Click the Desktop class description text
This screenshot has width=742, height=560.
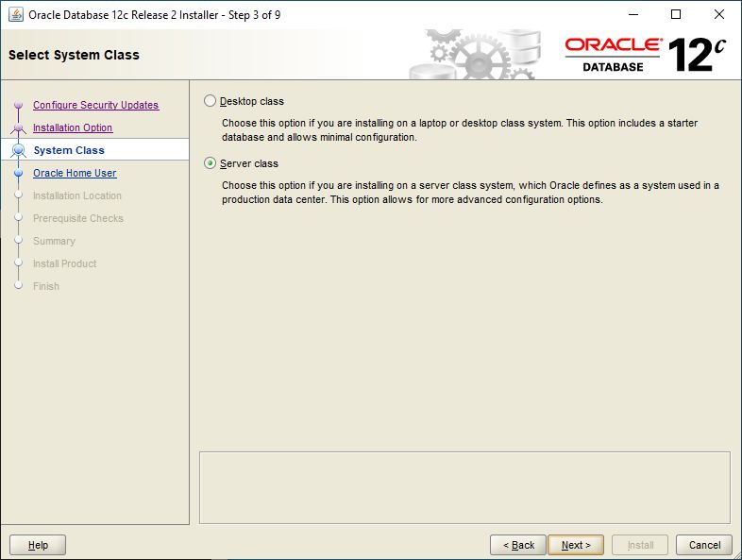pyautogui.click(x=460, y=130)
